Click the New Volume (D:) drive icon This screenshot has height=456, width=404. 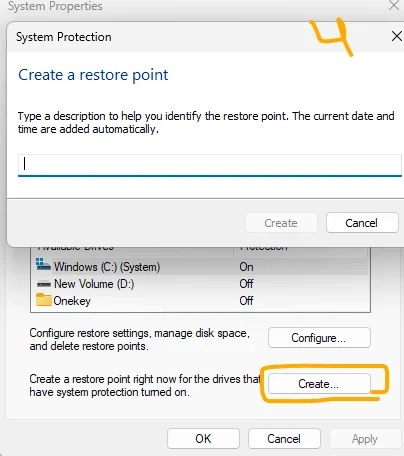click(43, 284)
